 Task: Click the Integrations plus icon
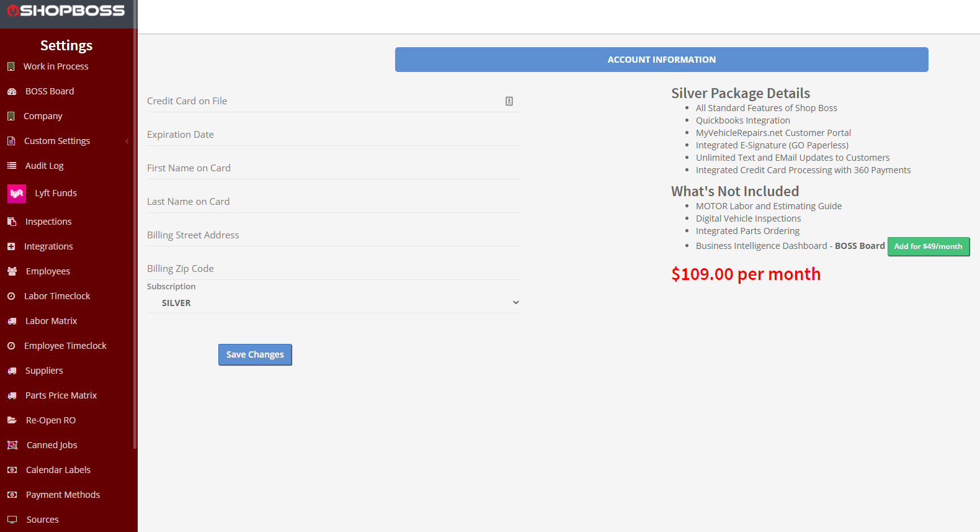point(11,246)
